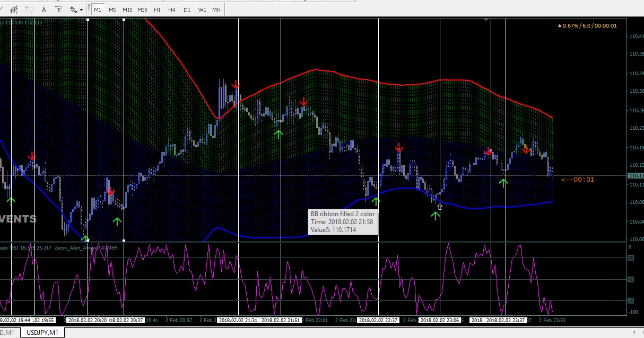
Task: Select the Arrows objects tool icon
Action: pyautogui.click(x=74, y=10)
